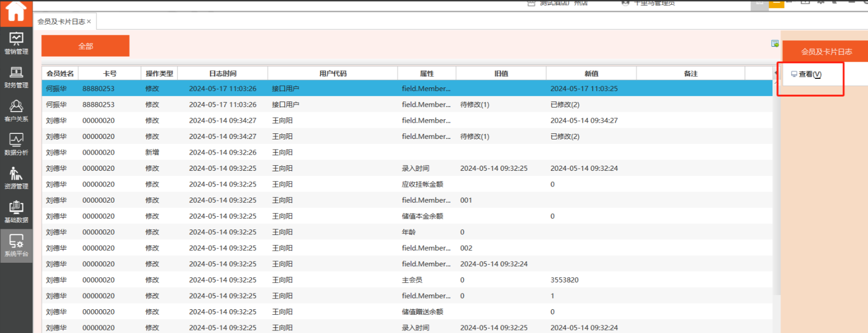Open 财务管理 finance management module
Image resolution: width=868 pixels, height=333 pixels.
tap(16, 77)
